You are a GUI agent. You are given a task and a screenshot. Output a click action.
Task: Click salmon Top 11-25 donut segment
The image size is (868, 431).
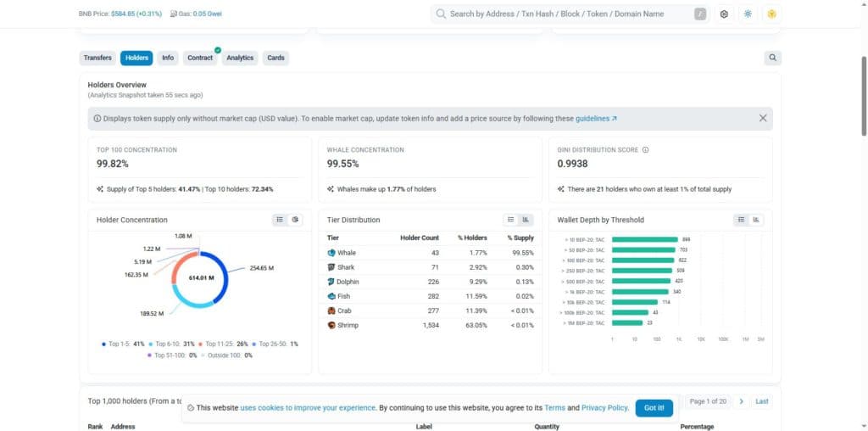(180, 266)
